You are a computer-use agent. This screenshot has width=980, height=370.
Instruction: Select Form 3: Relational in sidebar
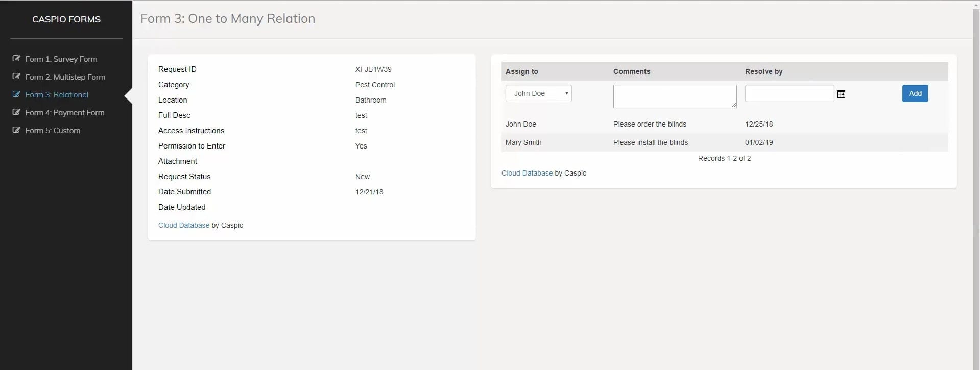57,95
